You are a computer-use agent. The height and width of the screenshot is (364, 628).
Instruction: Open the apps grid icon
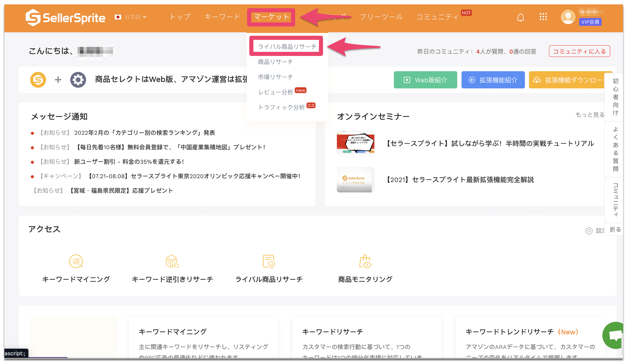tap(543, 17)
